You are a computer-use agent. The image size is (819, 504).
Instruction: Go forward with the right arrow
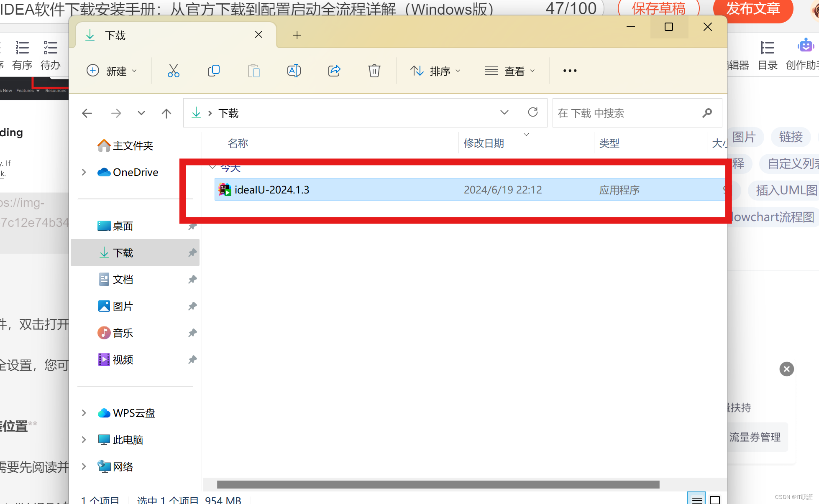click(x=116, y=113)
